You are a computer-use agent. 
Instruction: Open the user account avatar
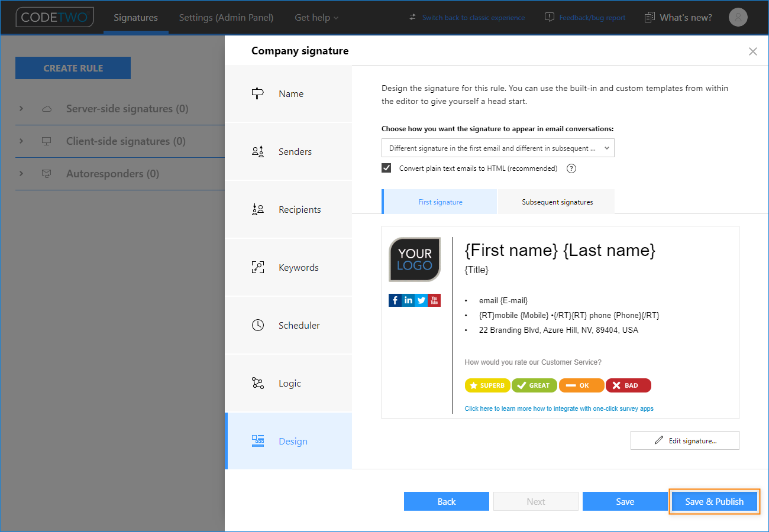point(738,17)
